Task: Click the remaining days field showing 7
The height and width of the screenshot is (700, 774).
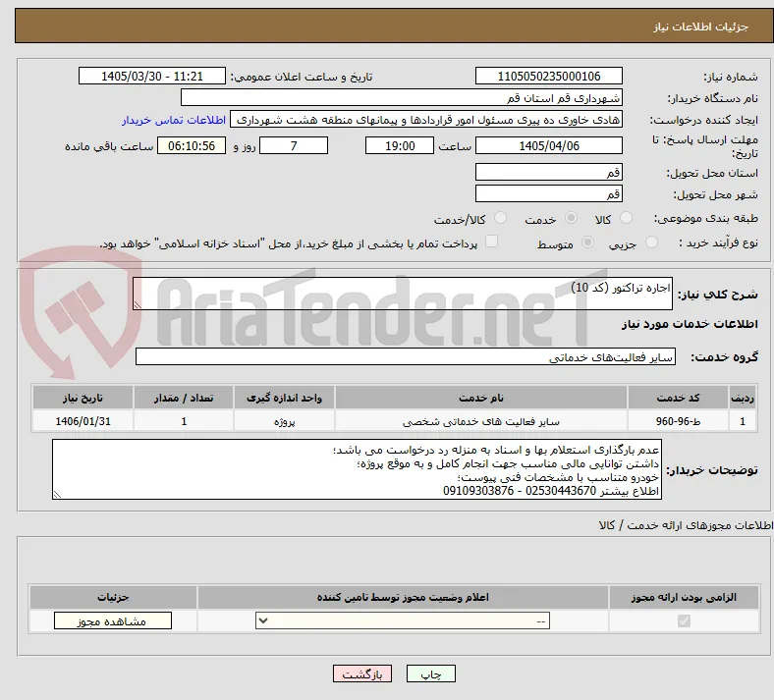Action: (294, 145)
